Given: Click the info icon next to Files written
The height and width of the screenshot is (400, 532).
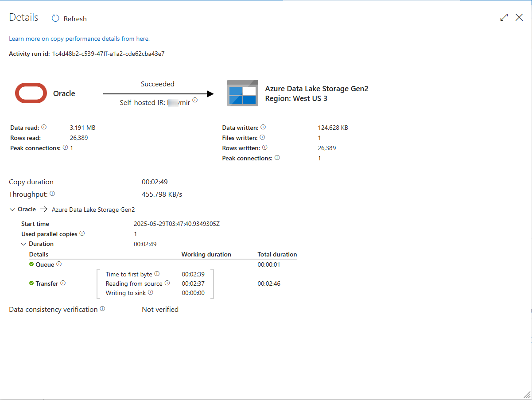Looking at the screenshot, I should pos(262,137).
